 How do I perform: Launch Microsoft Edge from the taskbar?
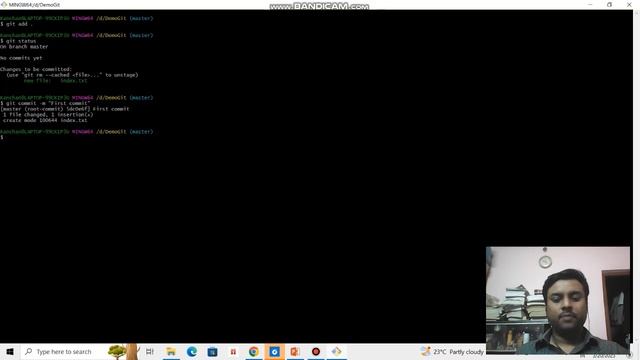[192, 351]
